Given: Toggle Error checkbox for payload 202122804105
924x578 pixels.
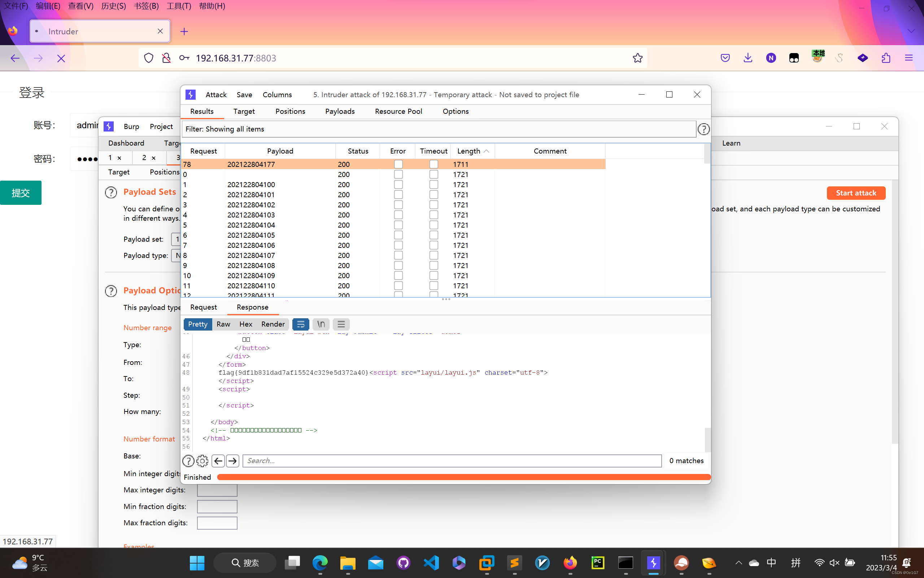Looking at the screenshot, I should pos(398,235).
